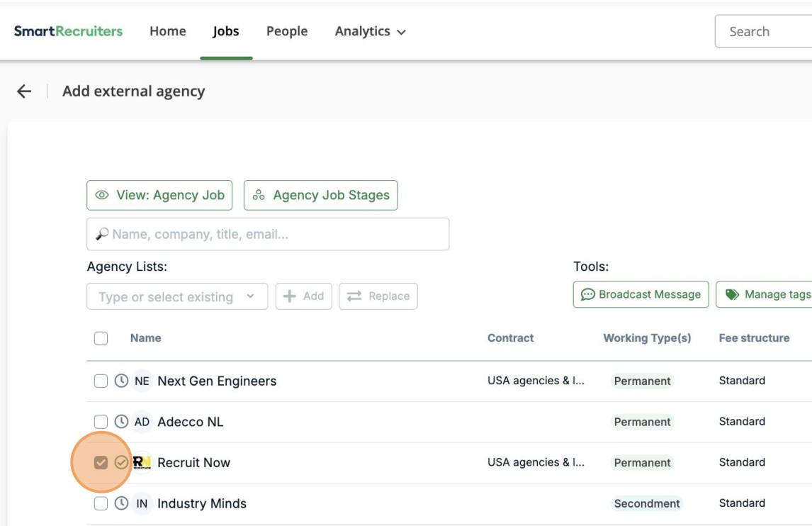Click the Standard fee for Adecco NL
The height and width of the screenshot is (526, 812).
tap(742, 421)
